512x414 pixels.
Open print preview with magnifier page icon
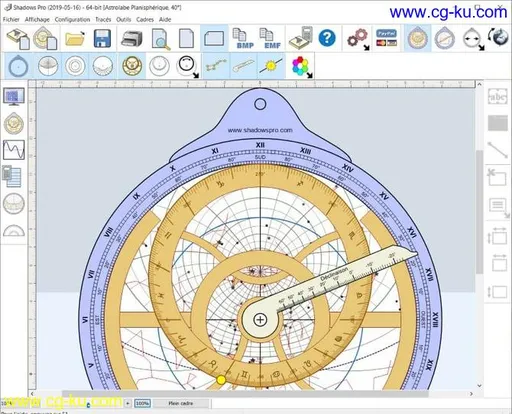tap(160, 39)
